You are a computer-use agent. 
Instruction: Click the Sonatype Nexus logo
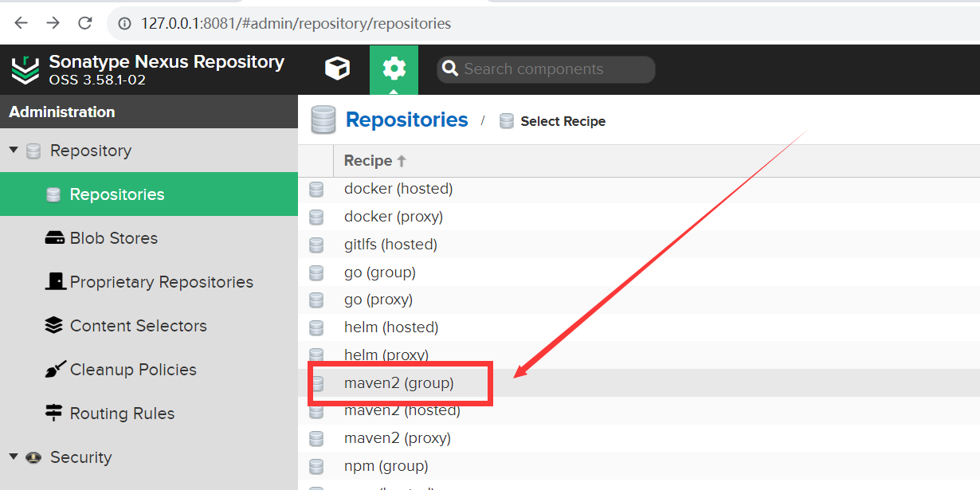coord(25,70)
